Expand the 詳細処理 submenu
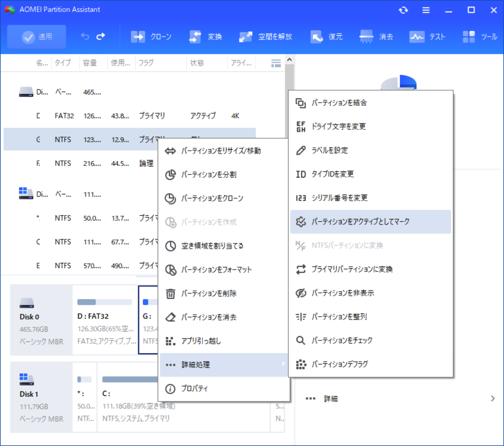This screenshot has width=504, height=446. [224, 365]
